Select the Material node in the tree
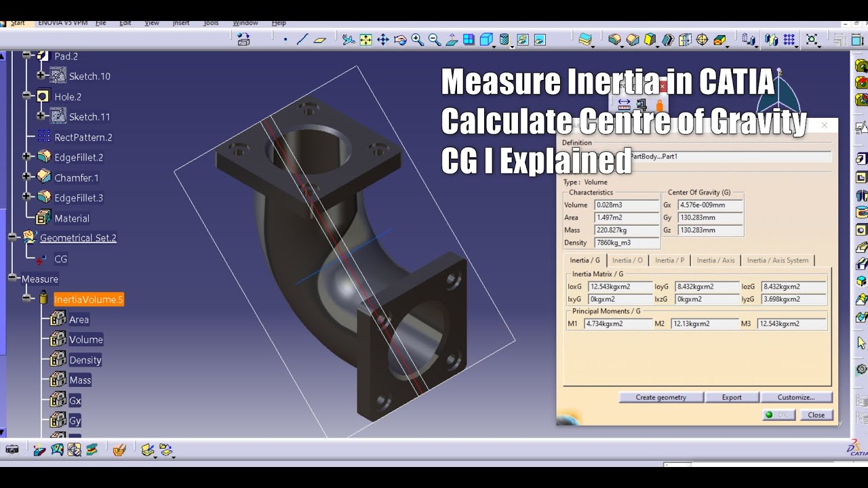The image size is (868, 488). point(72,218)
